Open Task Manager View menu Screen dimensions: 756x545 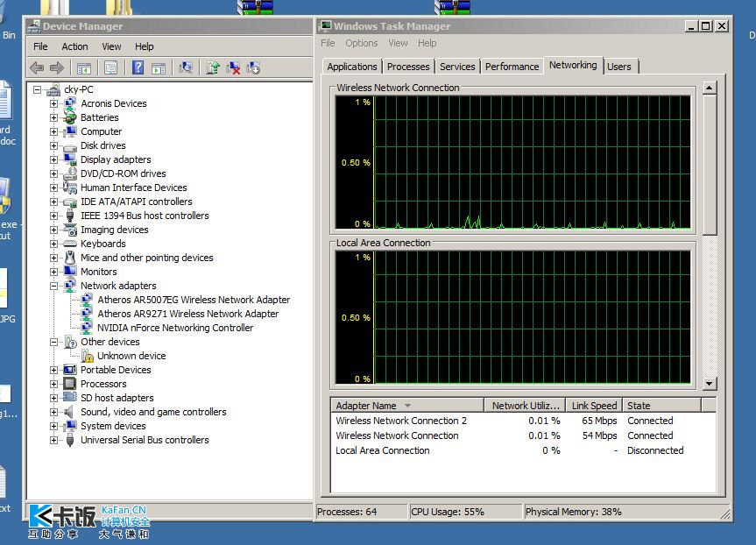pyautogui.click(x=399, y=43)
